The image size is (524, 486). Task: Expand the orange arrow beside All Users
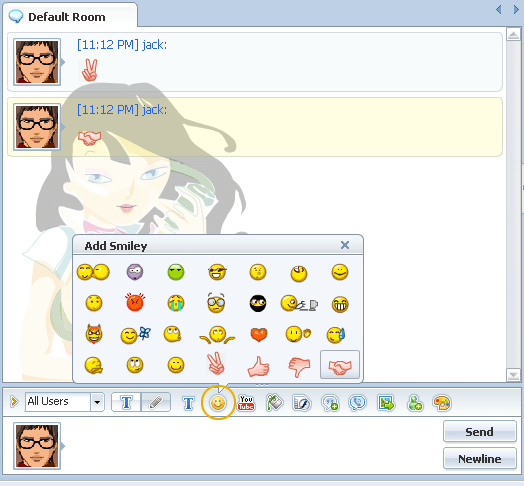click(x=14, y=401)
